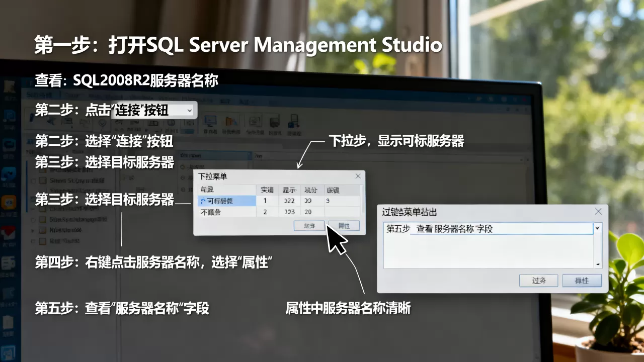
Task: Click cell value 322 in 下拉菜单 table
Action: tap(289, 201)
